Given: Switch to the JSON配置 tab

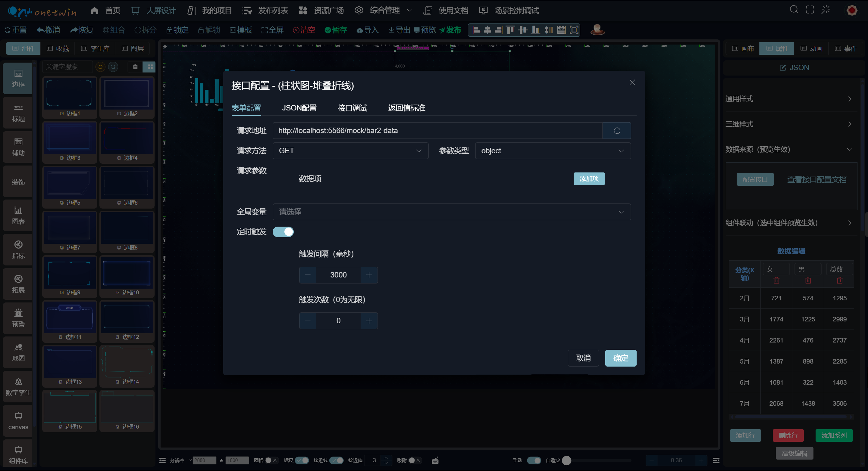Looking at the screenshot, I should coord(299,108).
